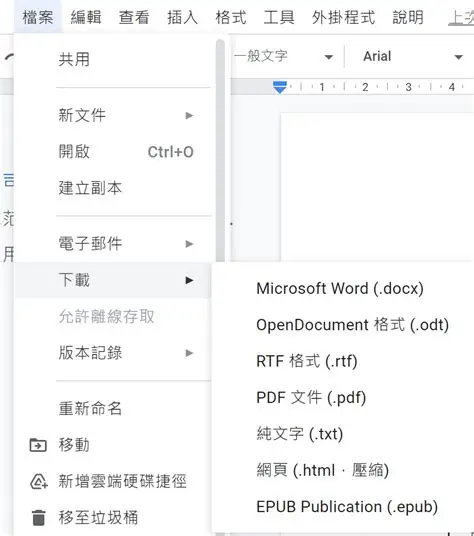This screenshot has height=536, width=474.
Task: Select 重新命名 option
Action: tap(113, 408)
